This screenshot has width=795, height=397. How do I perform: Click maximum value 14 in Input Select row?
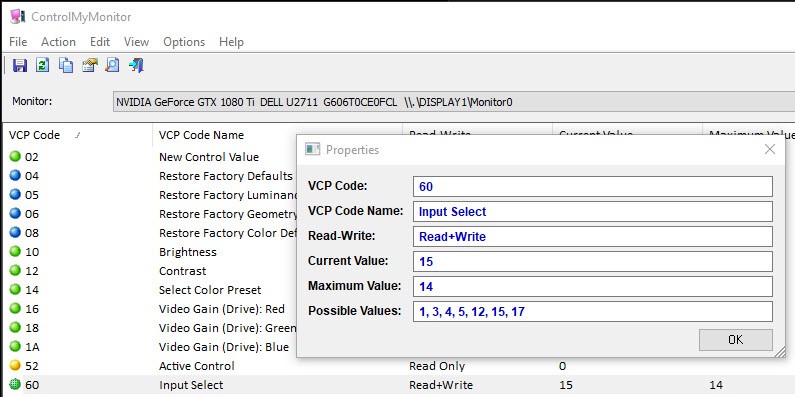716,385
